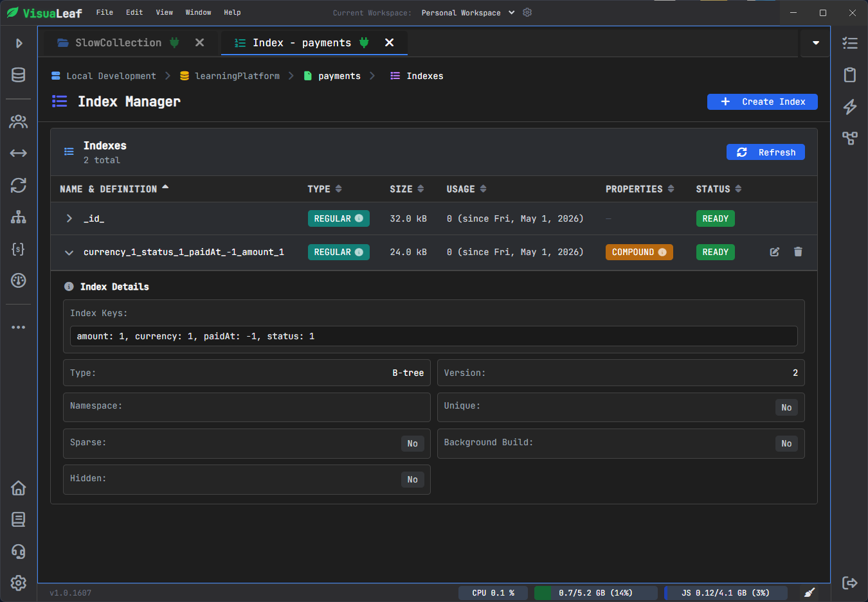Click the COMPOUND property badge
Image resolution: width=868 pixels, height=602 pixels.
(639, 252)
